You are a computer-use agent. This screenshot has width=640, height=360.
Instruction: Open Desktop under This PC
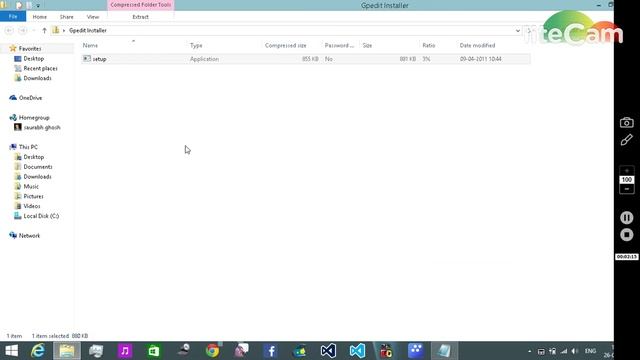tap(33, 157)
